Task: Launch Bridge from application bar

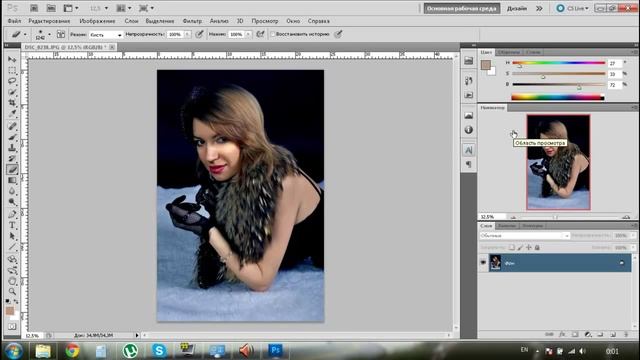Action: coord(34,8)
